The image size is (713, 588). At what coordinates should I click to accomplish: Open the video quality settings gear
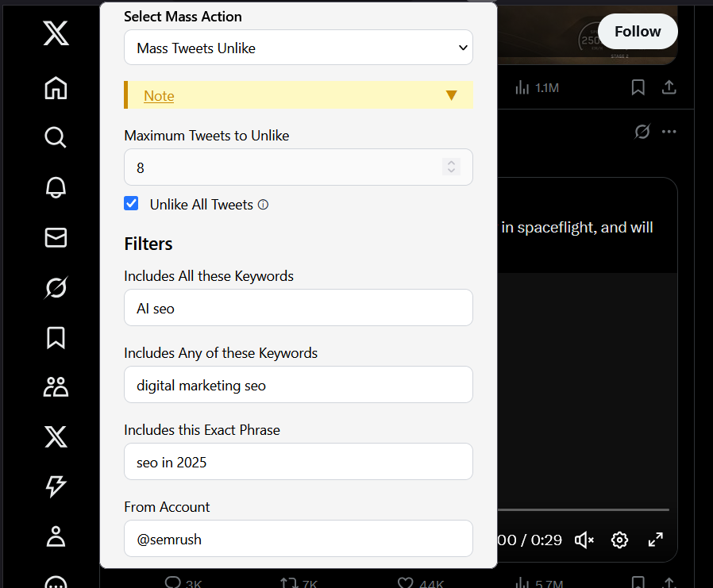(x=619, y=540)
